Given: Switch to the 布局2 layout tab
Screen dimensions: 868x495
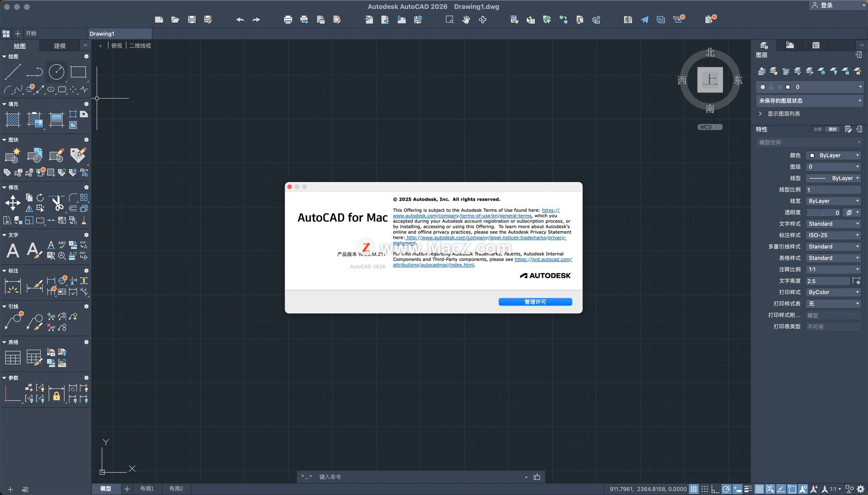Looking at the screenshot, I should pyautogui.click(x=176, y=489).
